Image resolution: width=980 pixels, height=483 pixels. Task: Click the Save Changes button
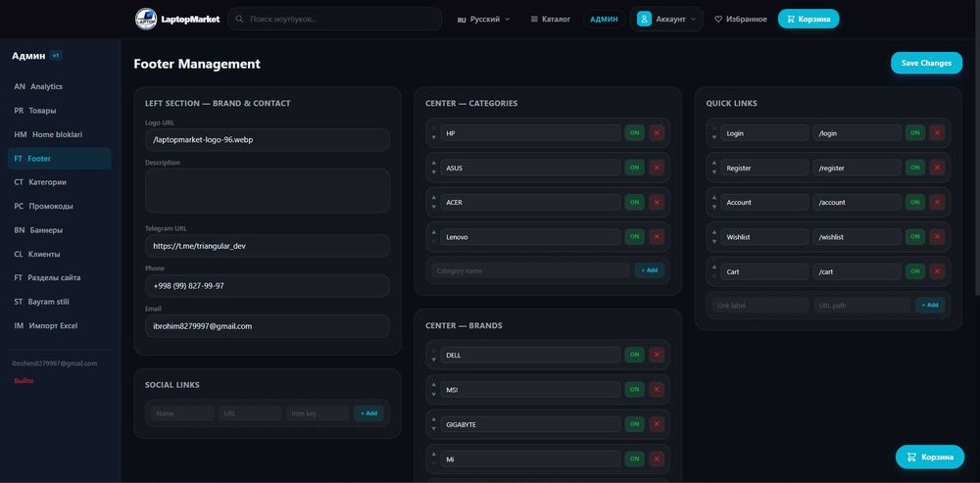[926, 63]
